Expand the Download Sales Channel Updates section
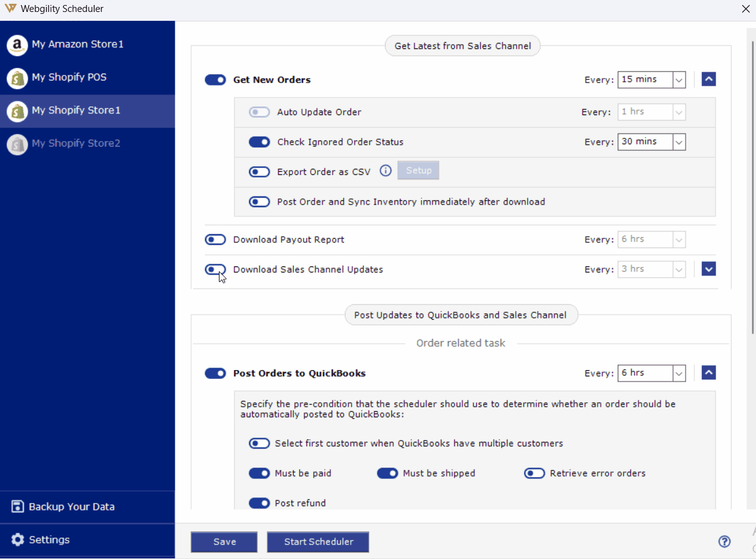 (x=708, y=269)
